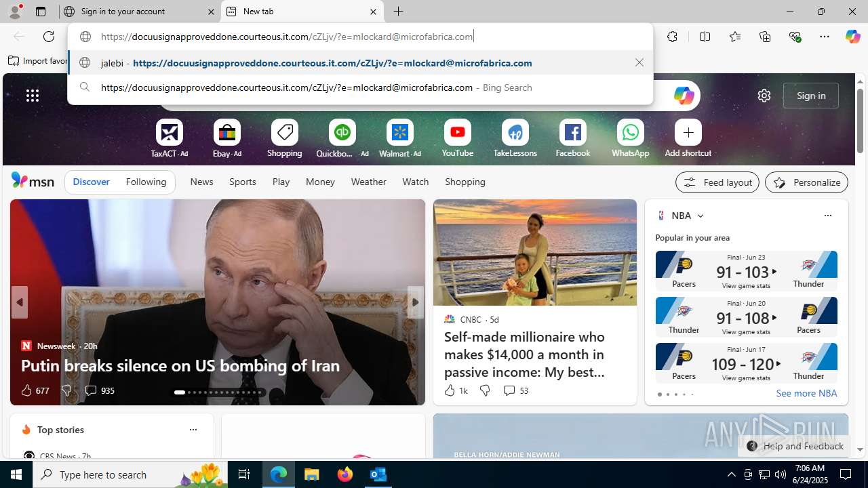Click the Personalize button
The height and width of the screenshot is (488, 868).
806,182
